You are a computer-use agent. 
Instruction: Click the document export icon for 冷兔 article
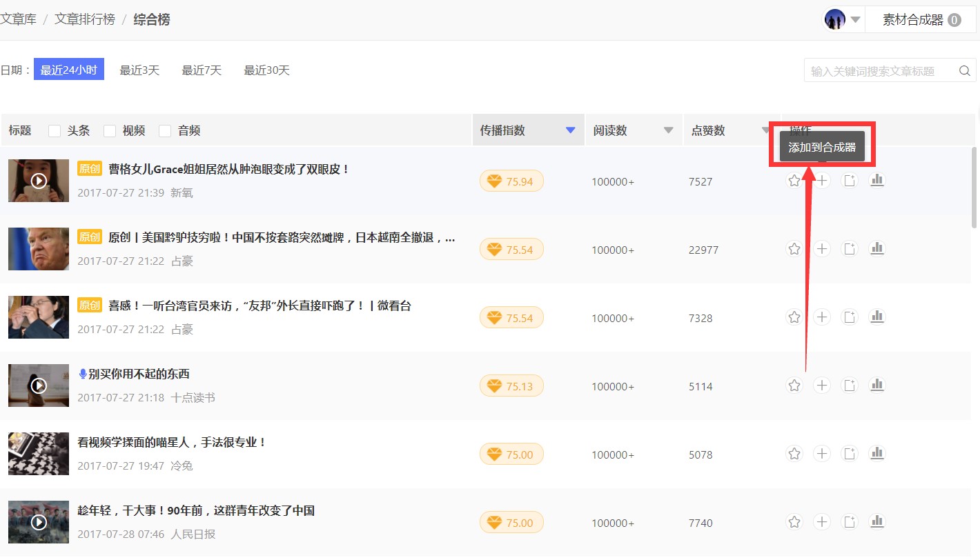coord(850,454)
